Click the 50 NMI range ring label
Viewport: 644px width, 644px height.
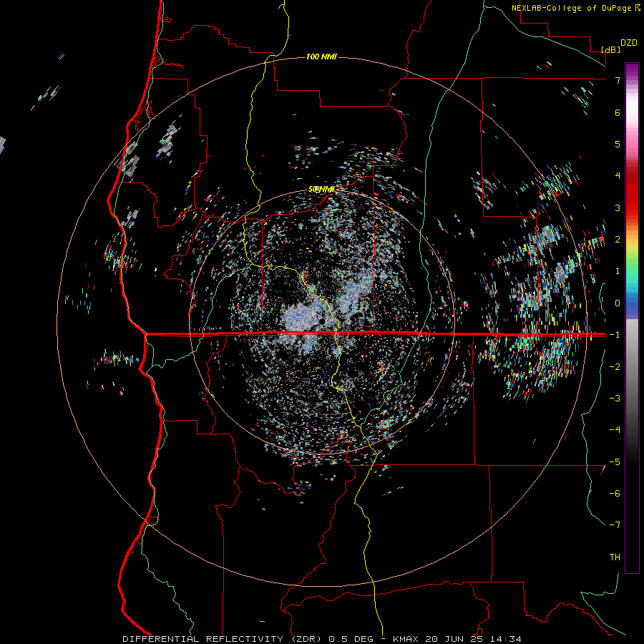[x=322, y=190]
